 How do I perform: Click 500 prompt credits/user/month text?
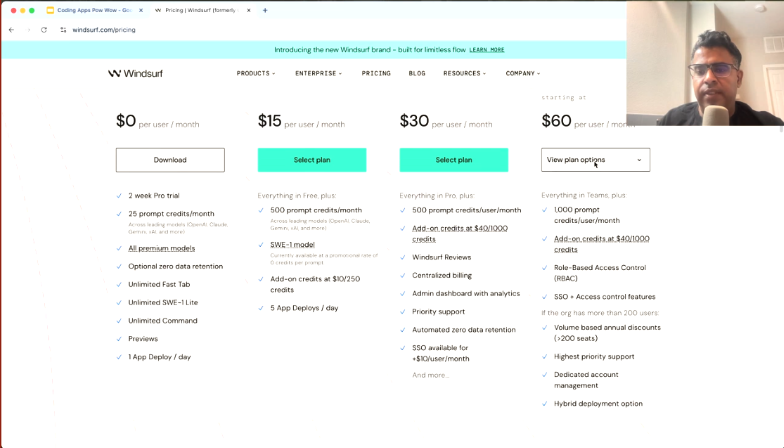click(x=466, y=210)
